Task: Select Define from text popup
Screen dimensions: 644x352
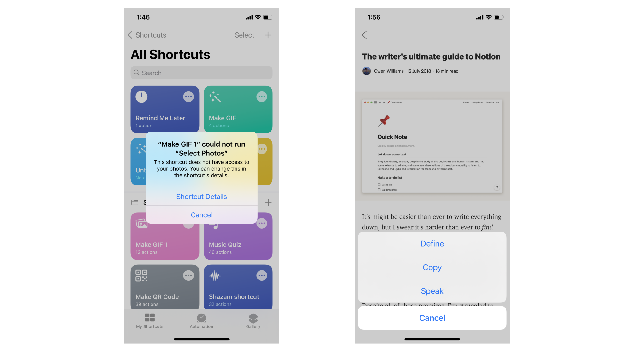Action: pyautogui.click(x=433, y=243)
